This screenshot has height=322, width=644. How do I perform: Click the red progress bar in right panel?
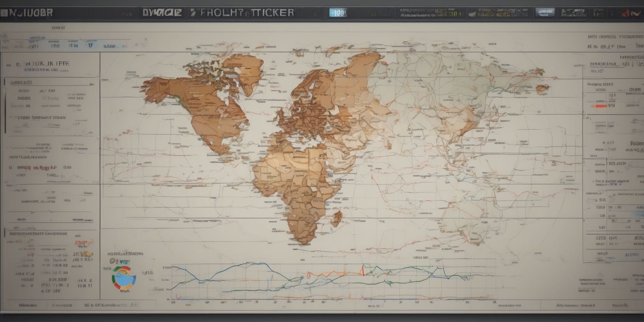pyautogui.click(x=599, y=106)
